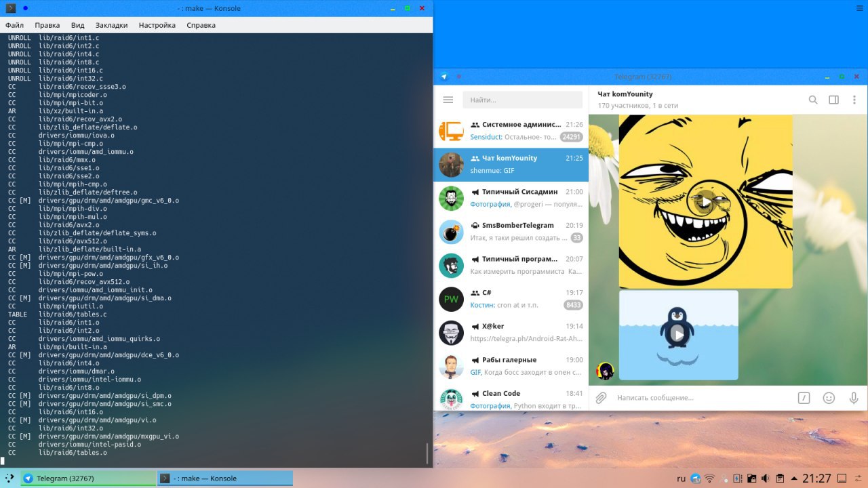Expand hidden system tray icons arrow
This screenshot has height=488, width=868.
pos(794,479)
